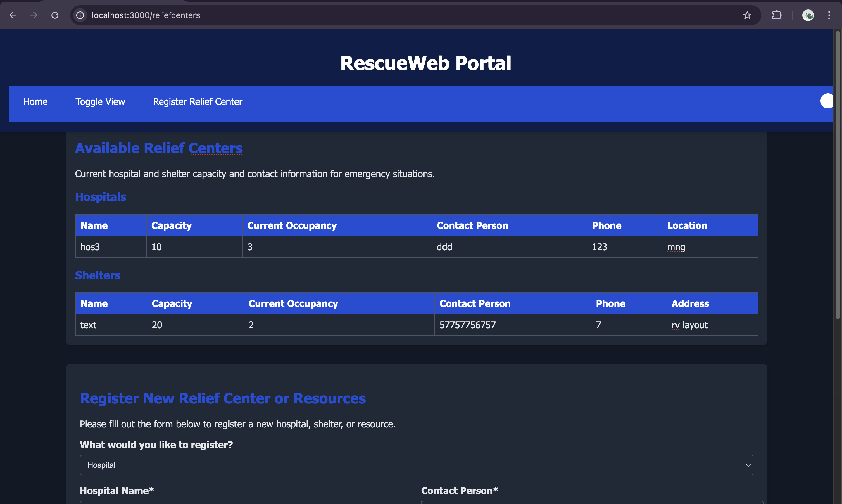The image size is (842, 504).
Task: Toggle the white theme switch in the navbar
Action: pos(827,101)
